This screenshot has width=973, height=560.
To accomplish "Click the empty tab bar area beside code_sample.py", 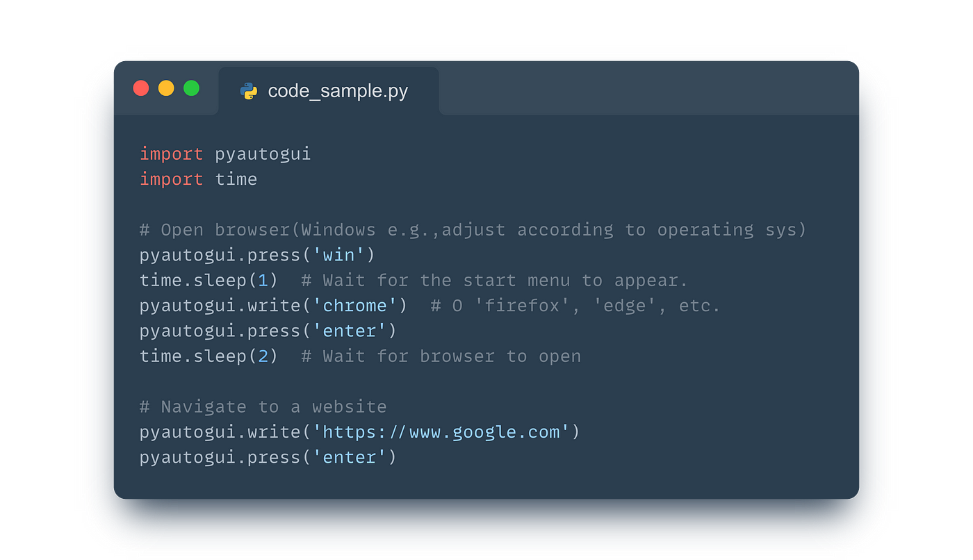I will click(648, 88).
